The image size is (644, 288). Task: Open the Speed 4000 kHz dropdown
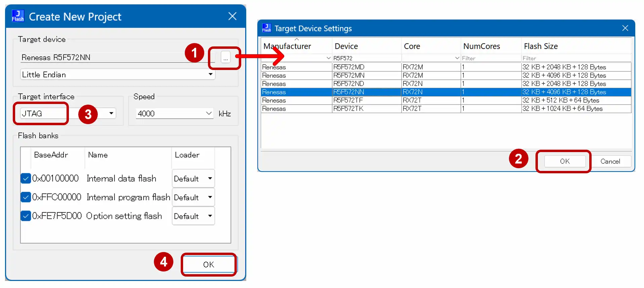tap(209, 113)
